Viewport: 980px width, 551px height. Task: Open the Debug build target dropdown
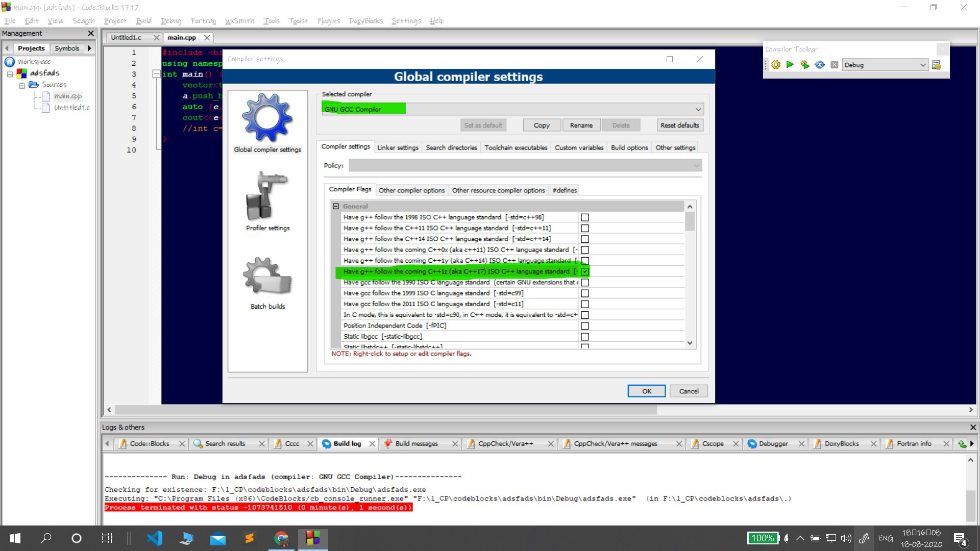click(885, 65)
